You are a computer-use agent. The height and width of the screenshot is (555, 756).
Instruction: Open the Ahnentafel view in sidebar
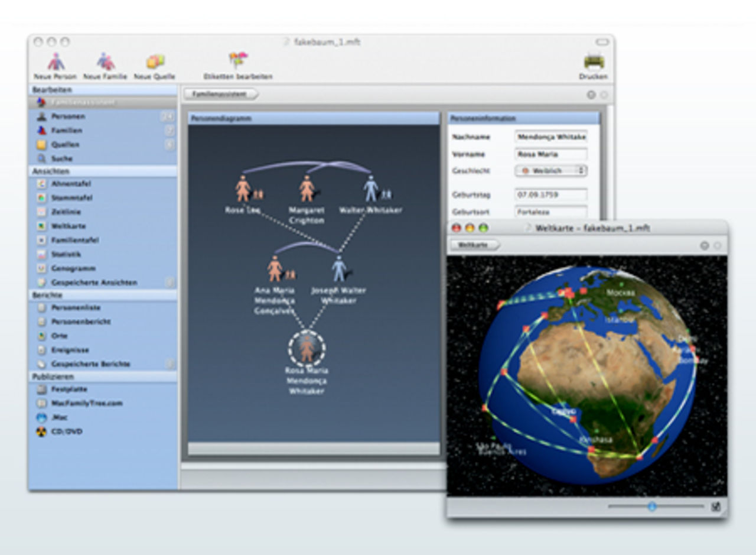pos(70,184)
